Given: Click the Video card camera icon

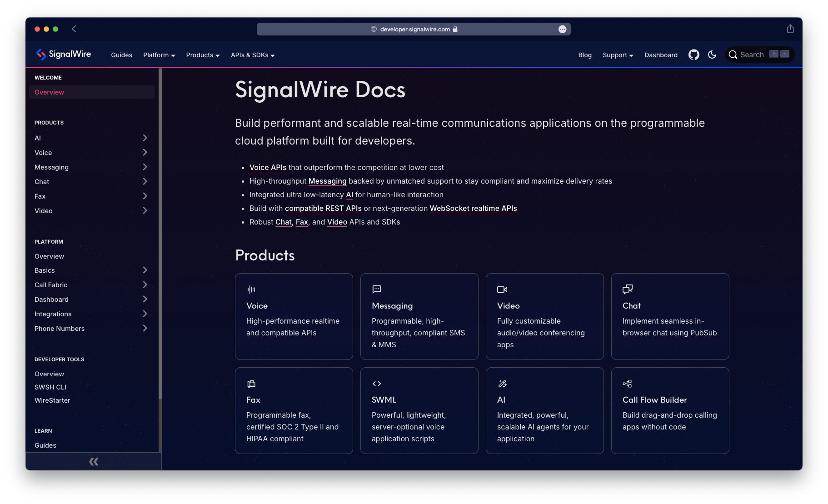Looking at the screenshot, I should click(x=502, y=289).
